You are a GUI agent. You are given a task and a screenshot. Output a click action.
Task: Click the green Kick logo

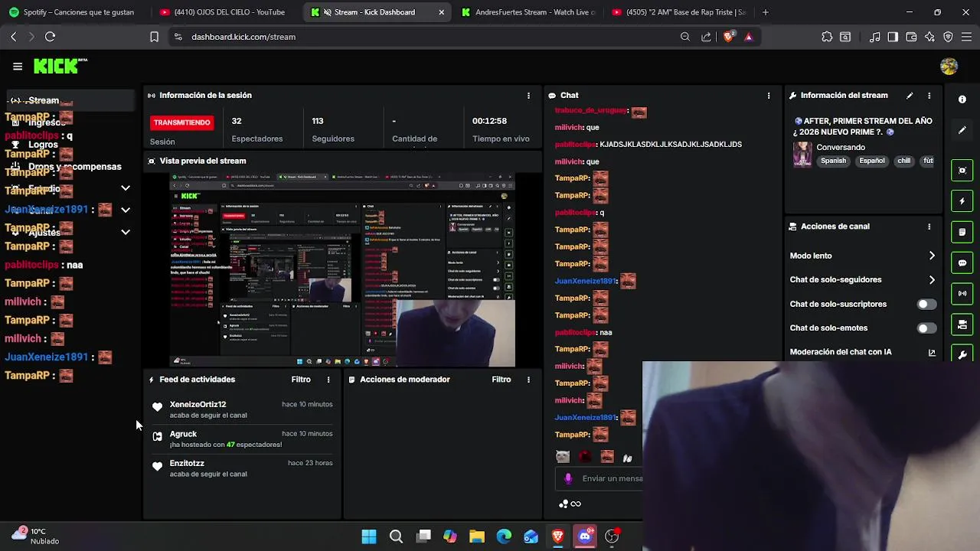(60, 67)
